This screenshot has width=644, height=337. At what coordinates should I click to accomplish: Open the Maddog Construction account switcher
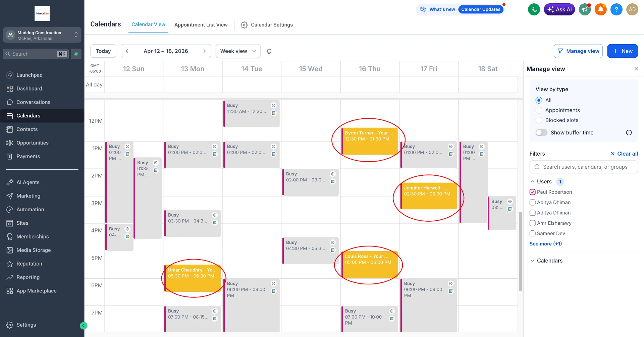(x=42, y=35)
